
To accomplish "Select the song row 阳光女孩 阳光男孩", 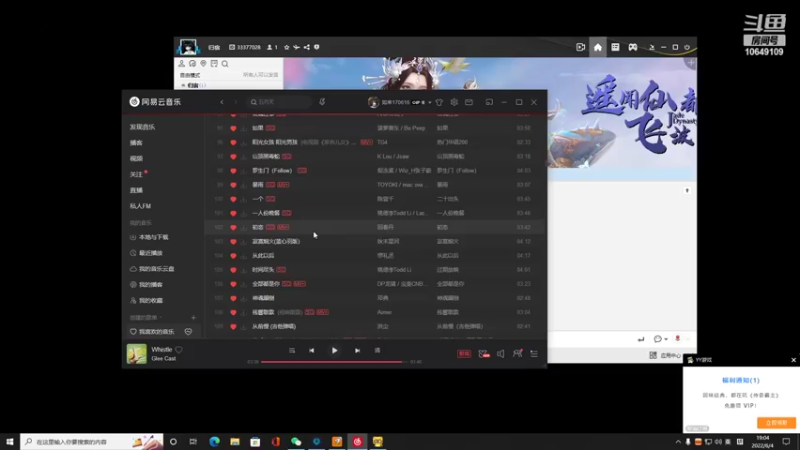I will click(x=376, y=142).
